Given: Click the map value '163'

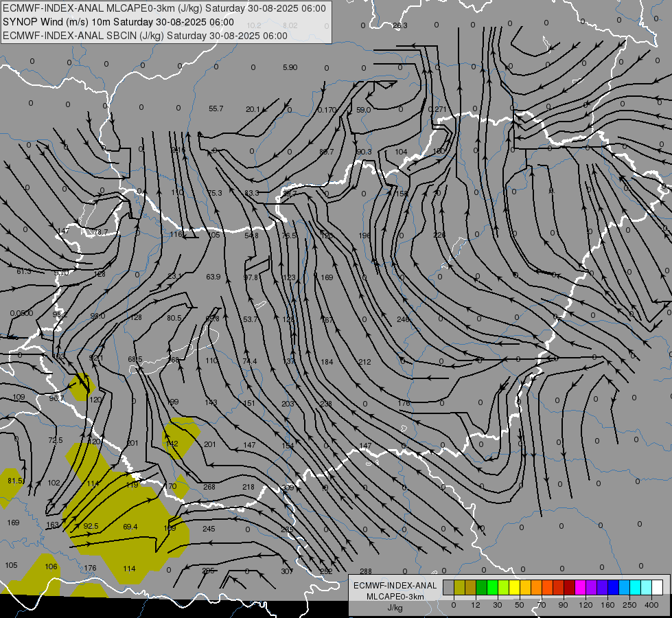Looking at the screenshot, I should (x=52, y=525).
